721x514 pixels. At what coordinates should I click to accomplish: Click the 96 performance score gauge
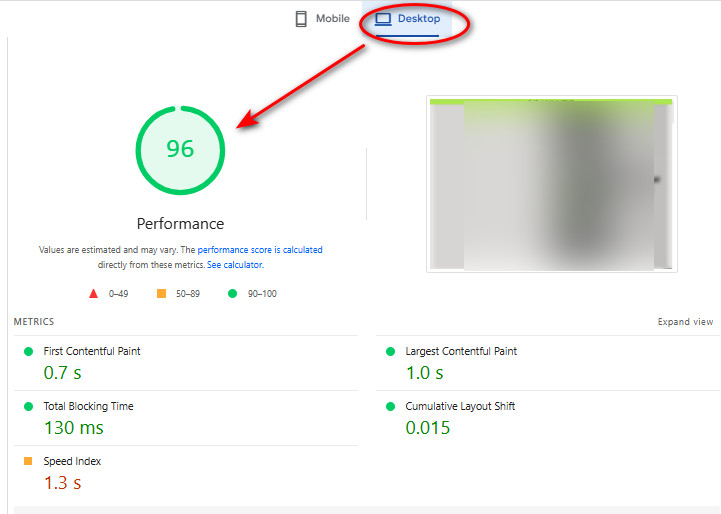pos(180,150)
